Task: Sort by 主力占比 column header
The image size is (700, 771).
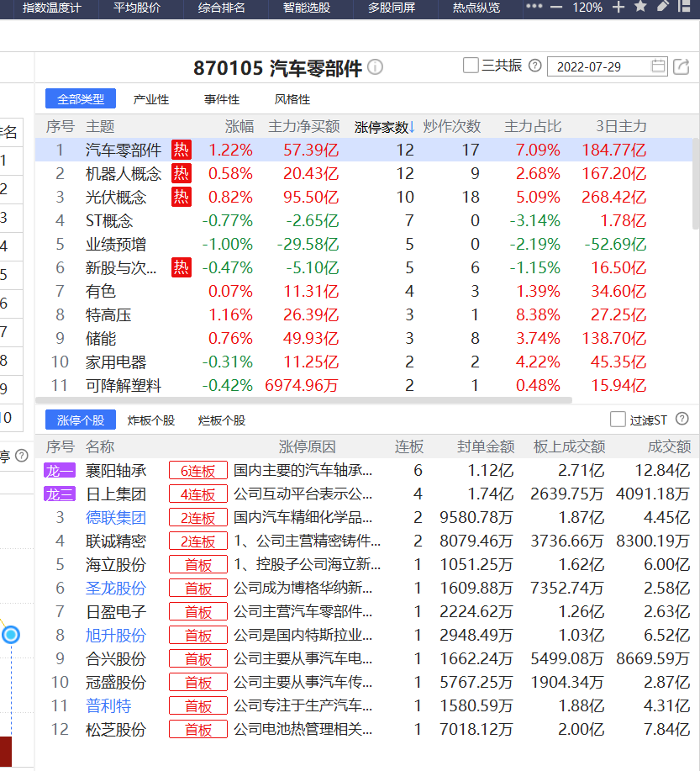Action: pyautogui.click(x=533, y=126)
